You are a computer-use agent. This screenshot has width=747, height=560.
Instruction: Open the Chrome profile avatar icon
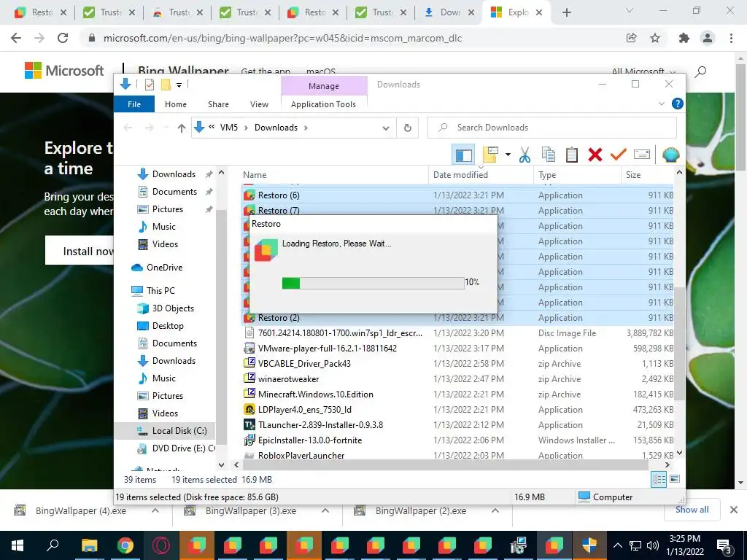click(x=708, y=38)
